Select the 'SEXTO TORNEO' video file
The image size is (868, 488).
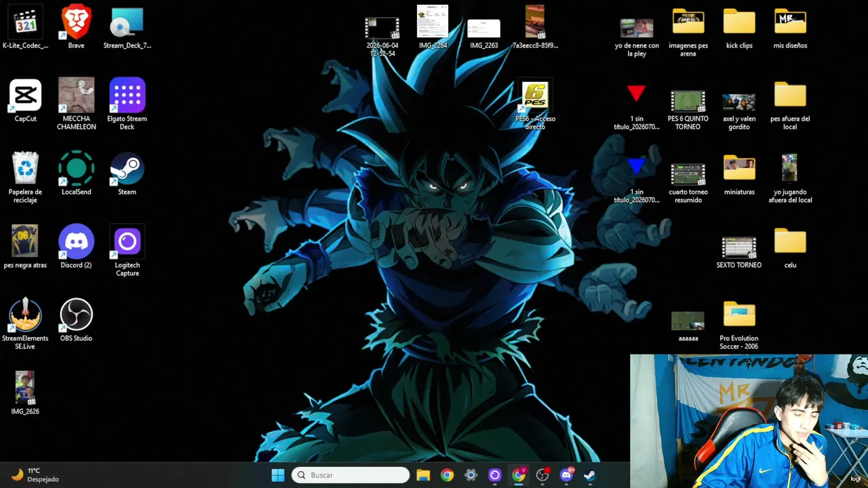[739, 253]
